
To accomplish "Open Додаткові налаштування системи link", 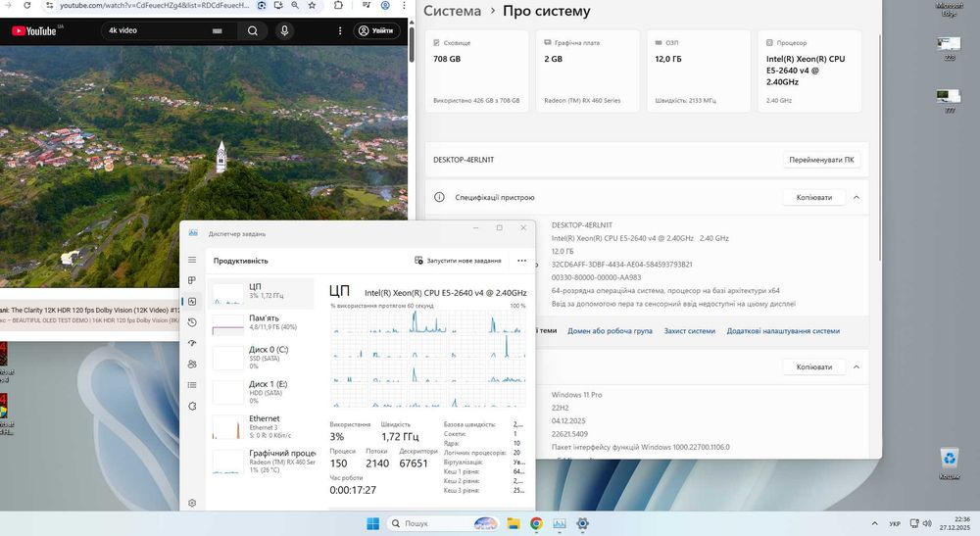I will point(783,331).
